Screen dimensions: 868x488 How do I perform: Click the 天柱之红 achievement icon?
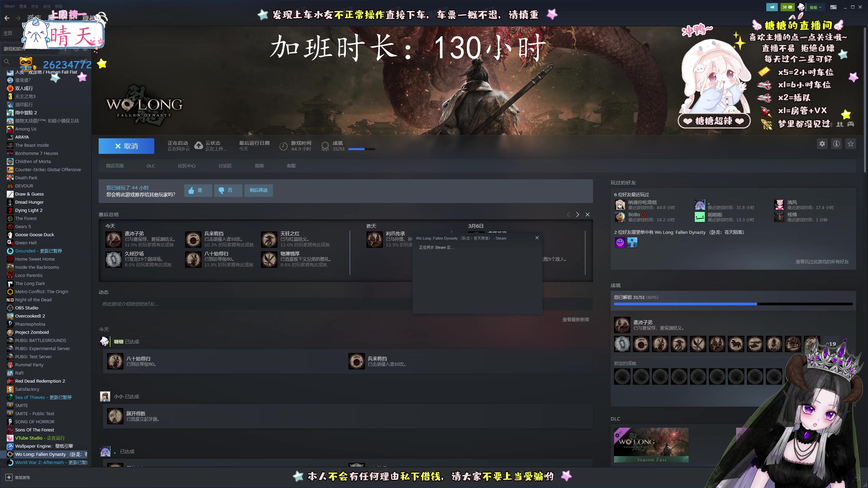click(x=269, y=240)
